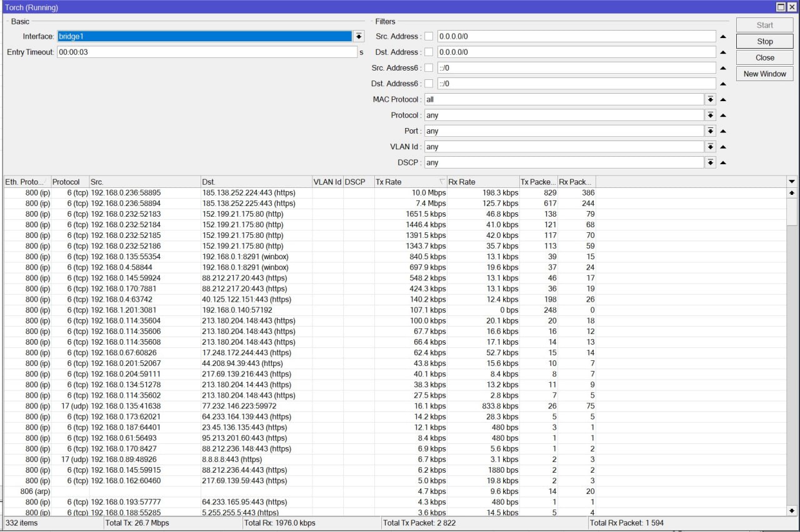Sort by the Eth. Proto column header
The image size is (800, 532).
pos(27,182)
